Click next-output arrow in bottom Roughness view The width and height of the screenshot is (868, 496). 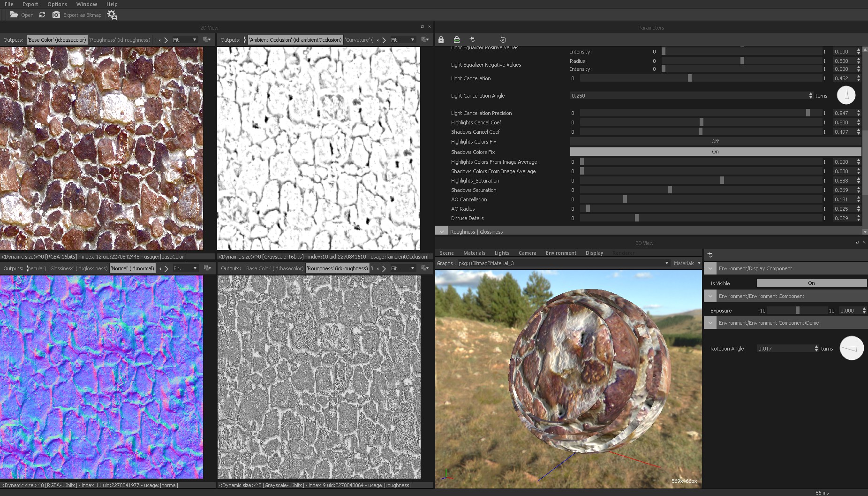tap(384, 268)
